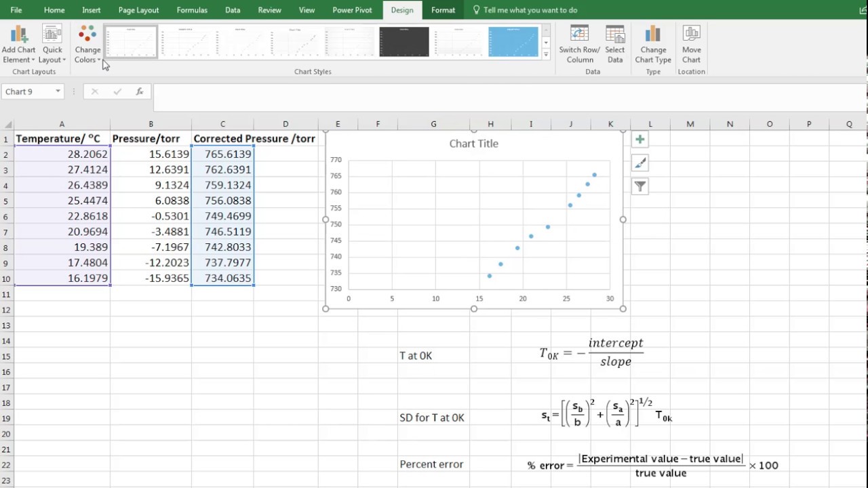The width and height of the screenshot is (868, 488).
Task: Click the horizontal axis label 15
Action: [x=479, y=298]
